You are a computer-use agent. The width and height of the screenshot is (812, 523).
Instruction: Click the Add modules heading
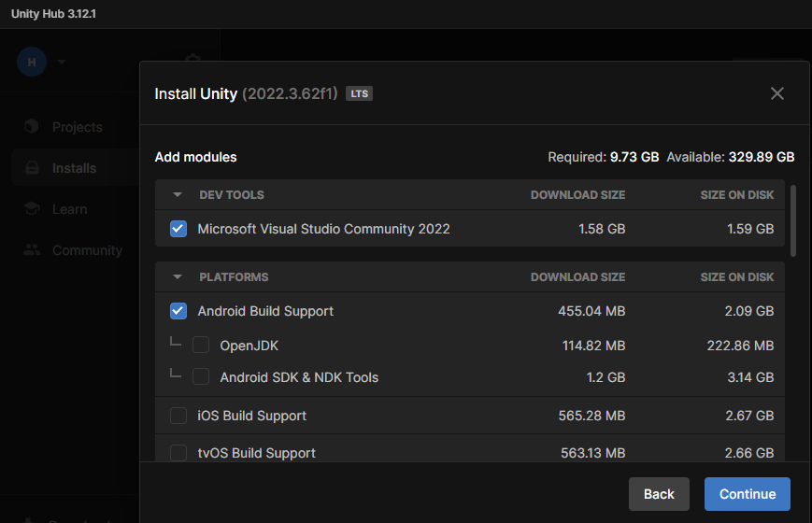tap(195, 157)
